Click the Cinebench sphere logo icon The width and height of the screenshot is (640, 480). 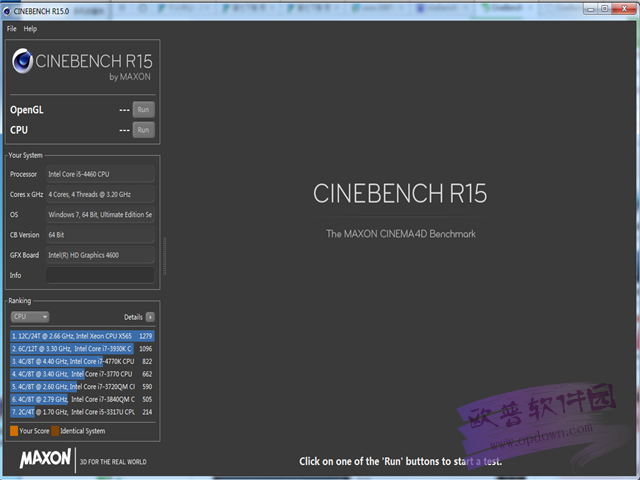22,61
